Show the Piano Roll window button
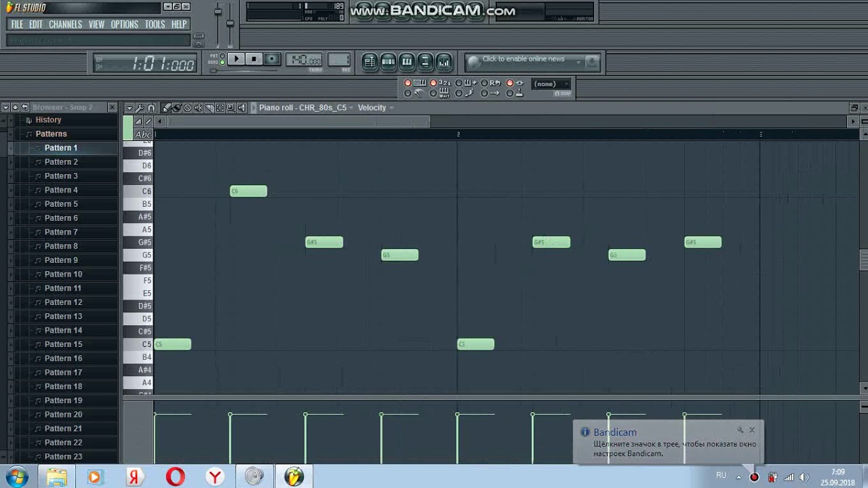868x488 pixels. tap(406, 62)
